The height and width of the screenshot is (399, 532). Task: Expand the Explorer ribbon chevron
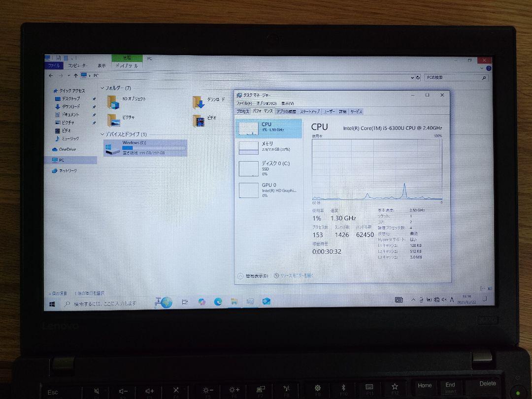[482, 68]
